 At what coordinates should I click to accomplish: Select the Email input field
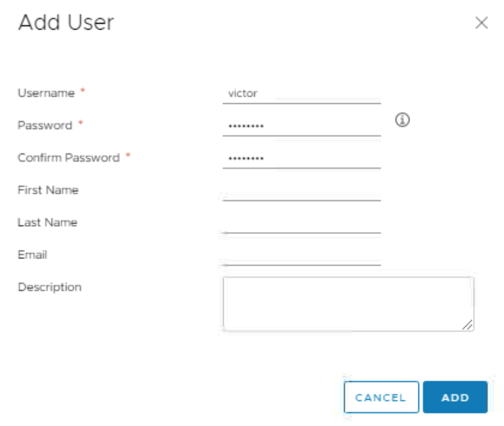(301, 256)
